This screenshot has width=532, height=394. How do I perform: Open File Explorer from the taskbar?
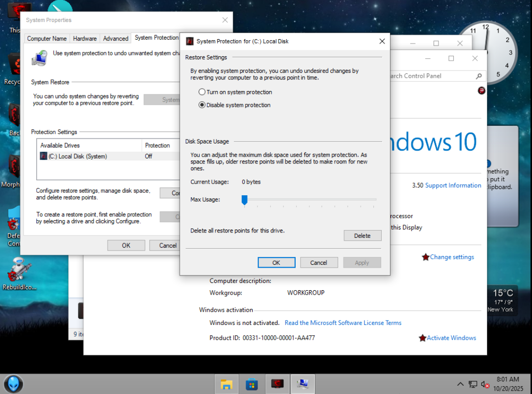pyautogui.click(x=226, y=384)
